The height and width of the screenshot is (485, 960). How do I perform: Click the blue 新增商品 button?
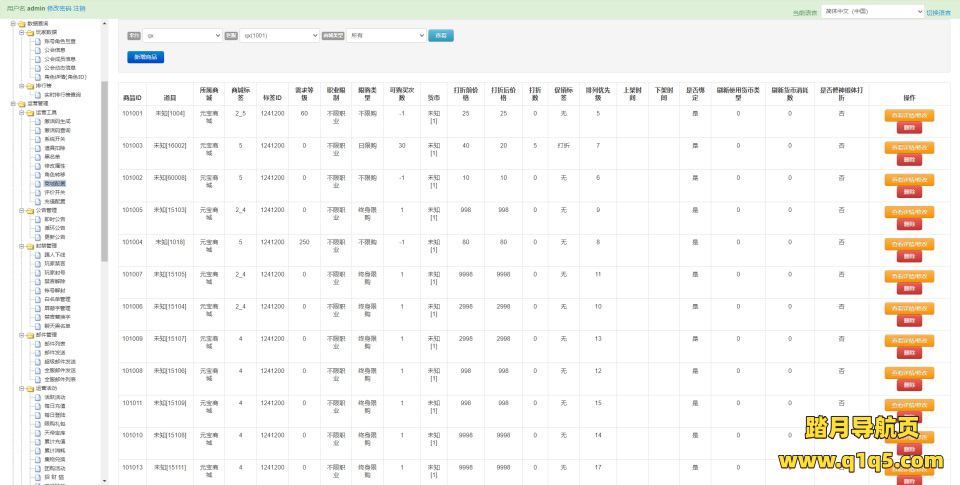[145, 57]
